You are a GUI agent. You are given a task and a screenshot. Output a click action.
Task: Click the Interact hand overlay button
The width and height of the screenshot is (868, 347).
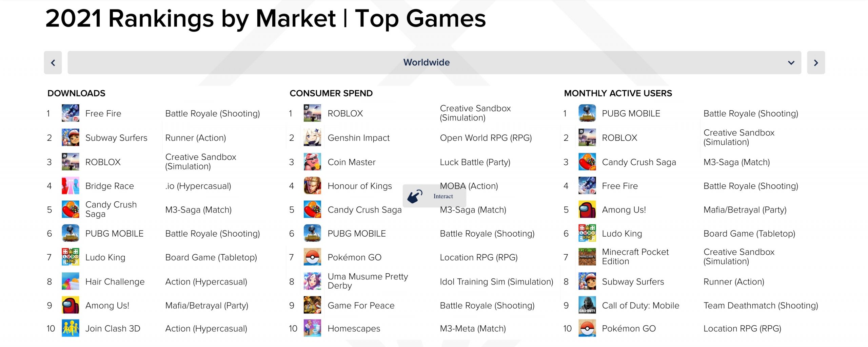coord(434,196)
